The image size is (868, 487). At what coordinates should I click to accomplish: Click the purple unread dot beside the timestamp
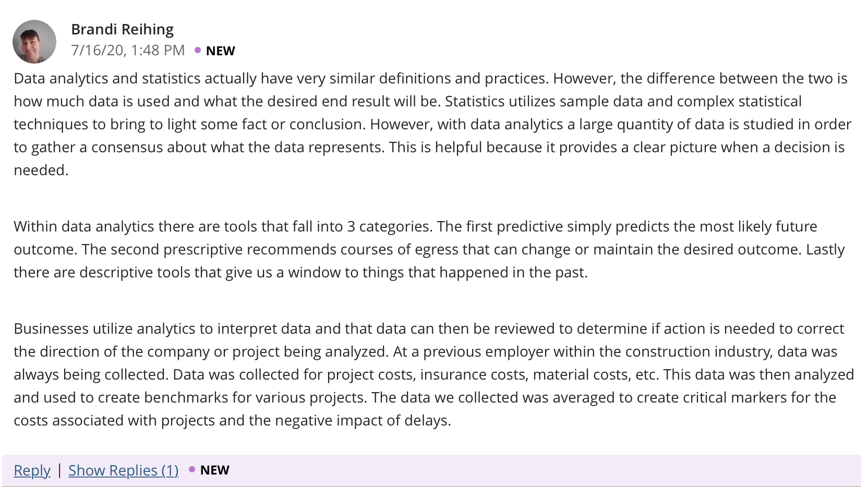pos(198,50)
